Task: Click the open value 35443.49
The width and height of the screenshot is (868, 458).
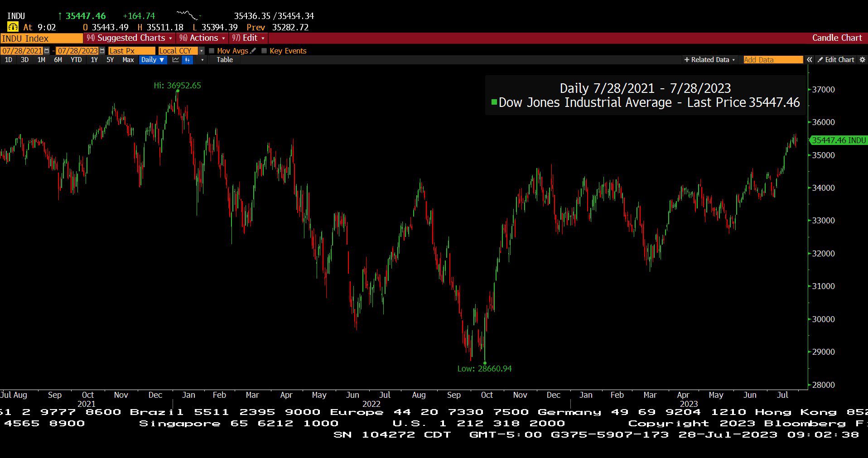Action: [x=110, y=28]
